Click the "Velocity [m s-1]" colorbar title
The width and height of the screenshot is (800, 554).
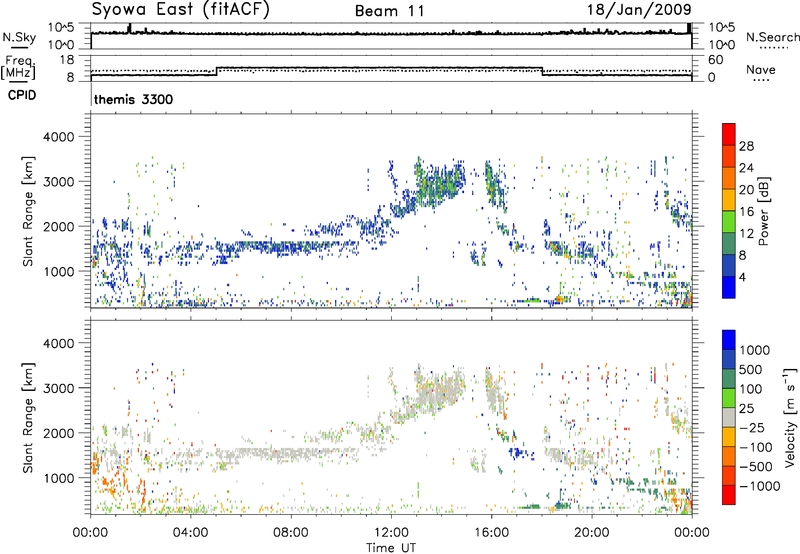[790, 417]
